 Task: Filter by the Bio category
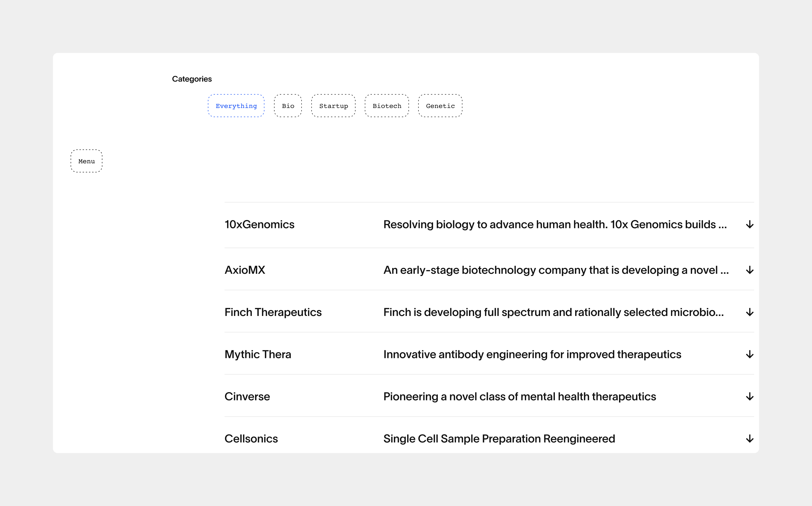[x=288, y=106]
